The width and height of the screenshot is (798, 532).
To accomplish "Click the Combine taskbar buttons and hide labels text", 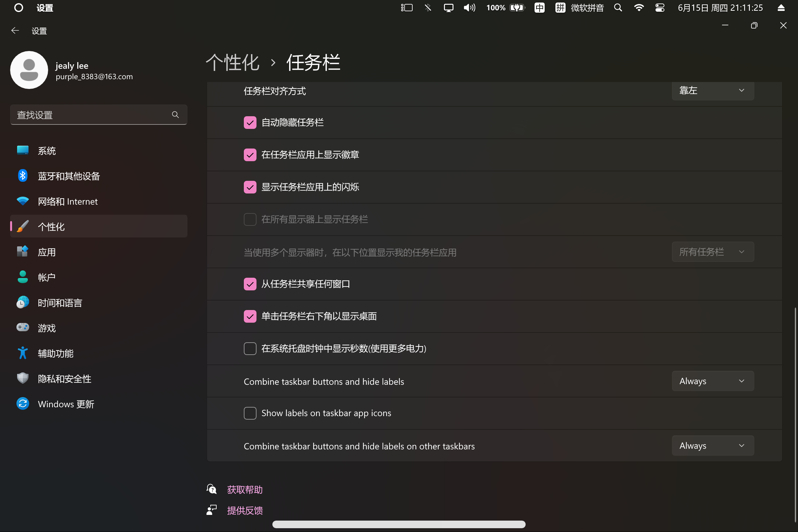I will tap(324, 382).
